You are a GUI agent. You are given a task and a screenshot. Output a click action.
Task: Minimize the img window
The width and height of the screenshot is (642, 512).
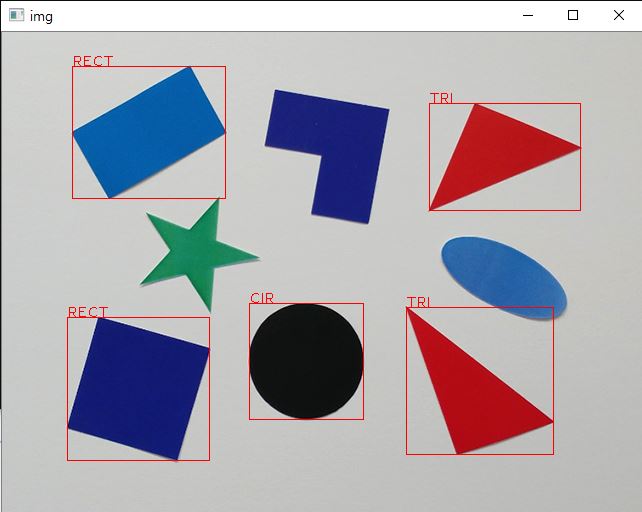tap(528, 16)
